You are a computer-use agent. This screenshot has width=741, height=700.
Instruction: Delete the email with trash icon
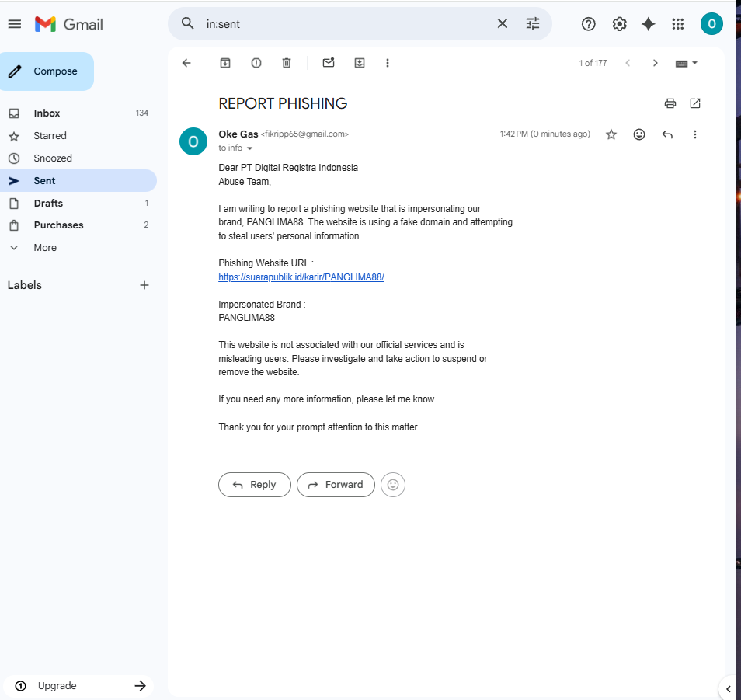tap(287, 63)
